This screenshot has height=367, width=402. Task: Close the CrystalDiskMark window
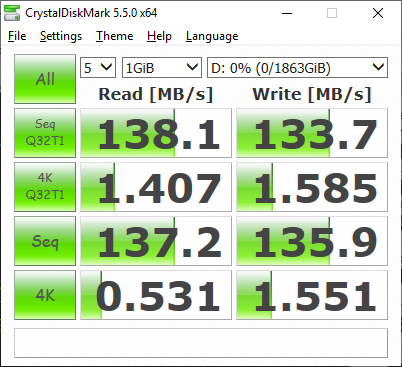coord(378,13)
